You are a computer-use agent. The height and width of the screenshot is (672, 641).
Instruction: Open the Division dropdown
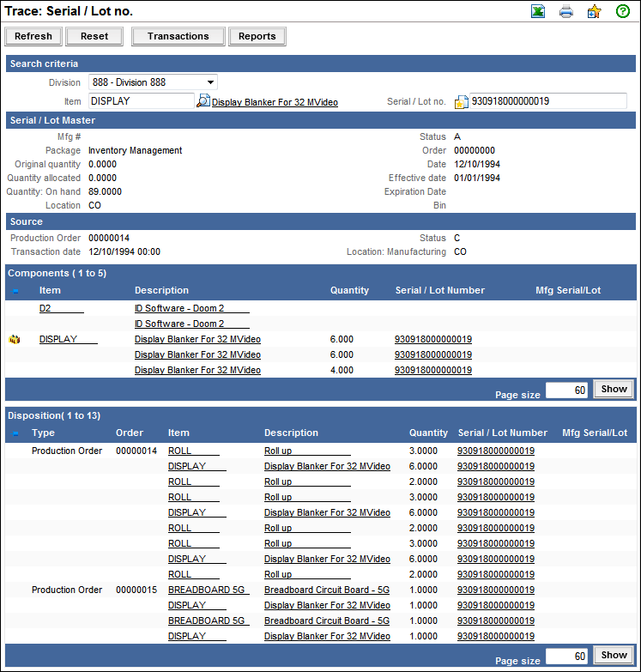153,82
